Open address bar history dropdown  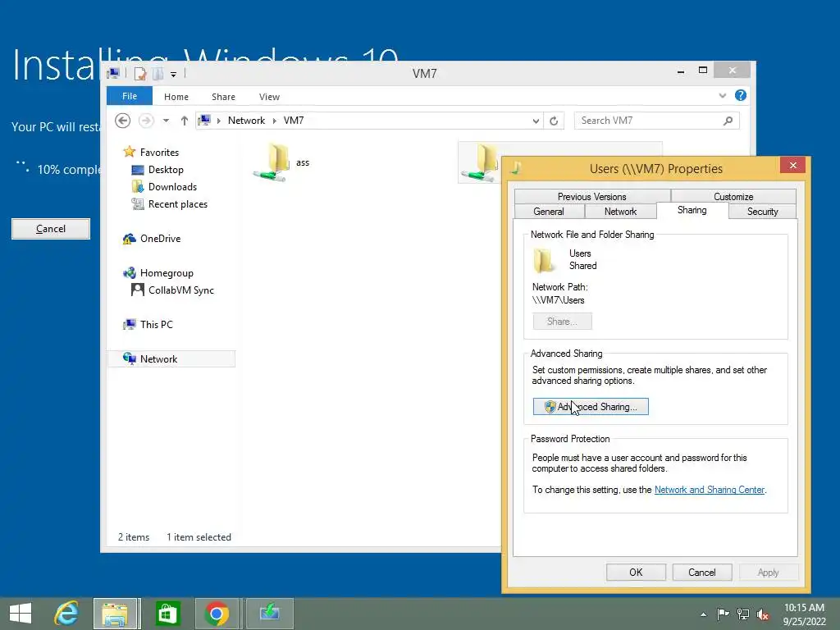coord(536,121)
